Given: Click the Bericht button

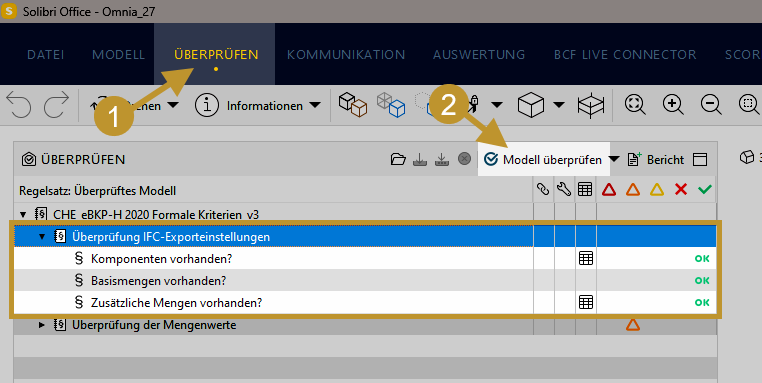Looking at the screenshot, I should 656,159.
